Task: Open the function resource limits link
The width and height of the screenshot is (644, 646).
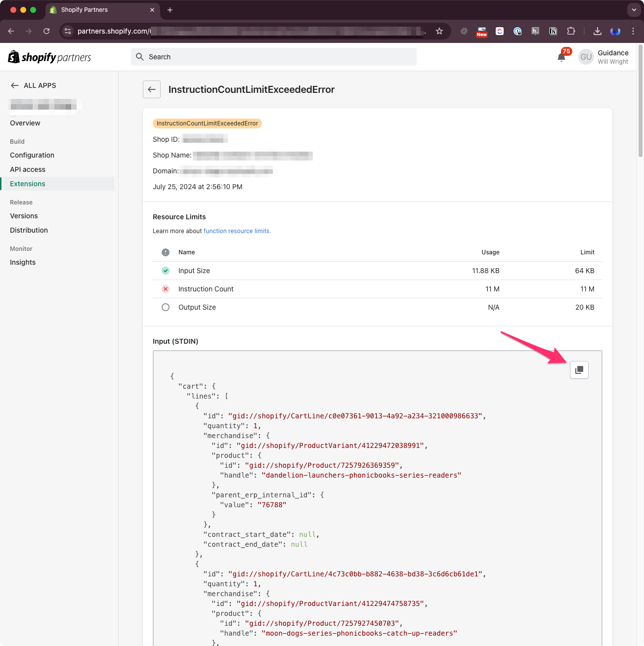Action: click(237, 231)
